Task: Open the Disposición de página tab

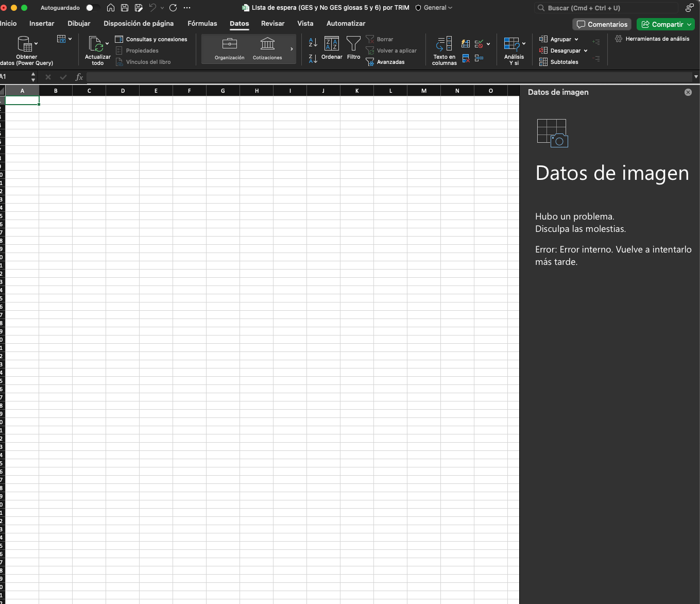Action: 139,24
